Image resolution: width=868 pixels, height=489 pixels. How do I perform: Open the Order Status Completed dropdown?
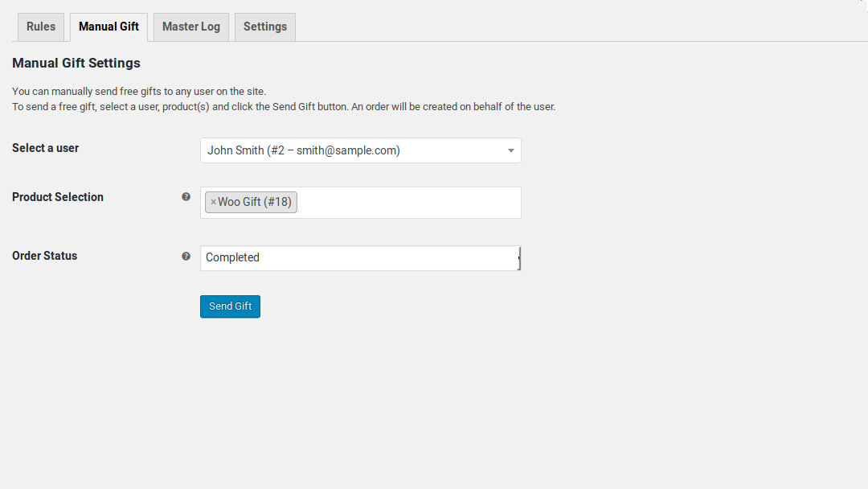click(360, 258)
